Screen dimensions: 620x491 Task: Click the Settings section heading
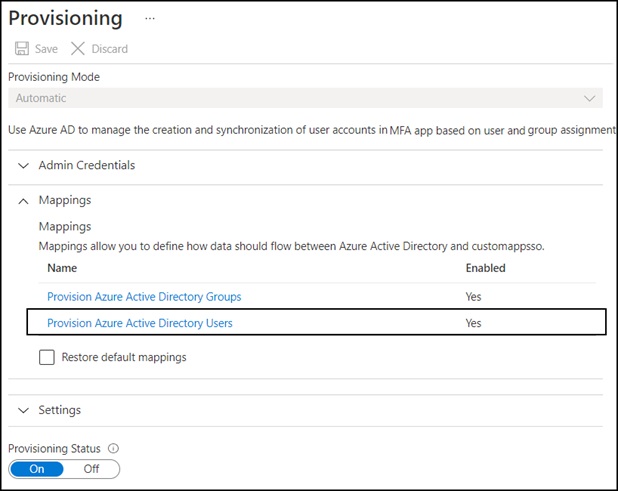click(x=60, y=410)
